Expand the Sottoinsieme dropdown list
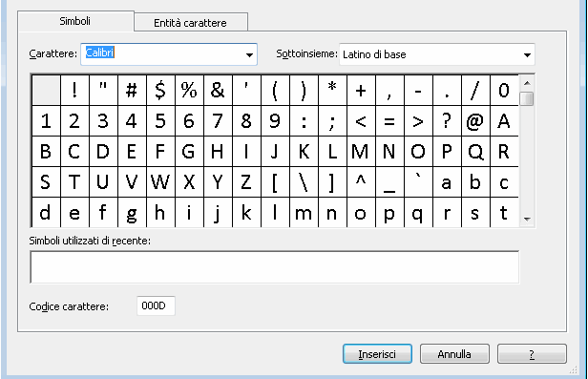 [527, 54]
